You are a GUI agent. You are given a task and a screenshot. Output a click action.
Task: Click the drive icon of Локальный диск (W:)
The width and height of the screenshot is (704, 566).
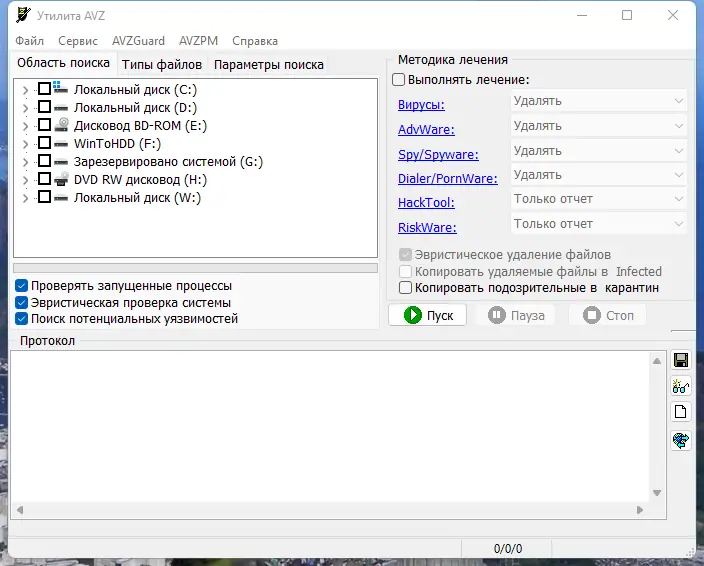tap(61, 198)
